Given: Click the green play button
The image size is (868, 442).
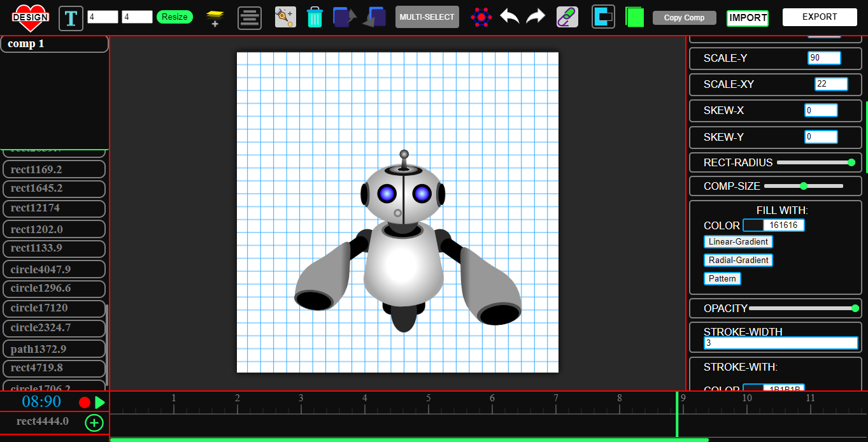Looking at the screenshot, I should coord(100,403).
